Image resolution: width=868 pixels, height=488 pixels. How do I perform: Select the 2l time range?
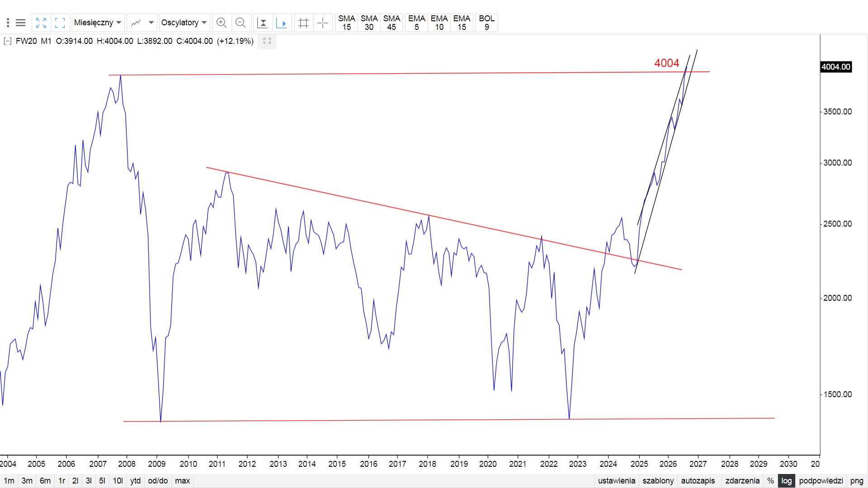tap(75, 481)
